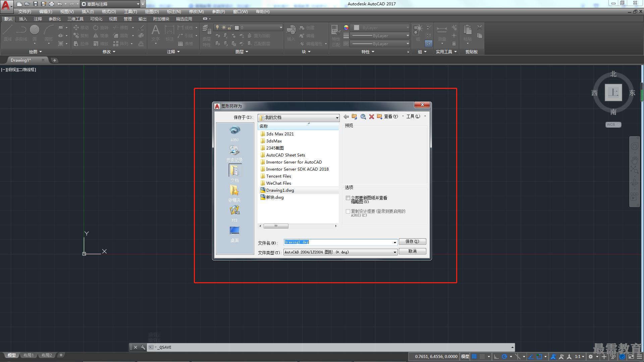Click Plot printer icon in quick access toolbar
Screen dimensions: 644x362
pos(52,4)
